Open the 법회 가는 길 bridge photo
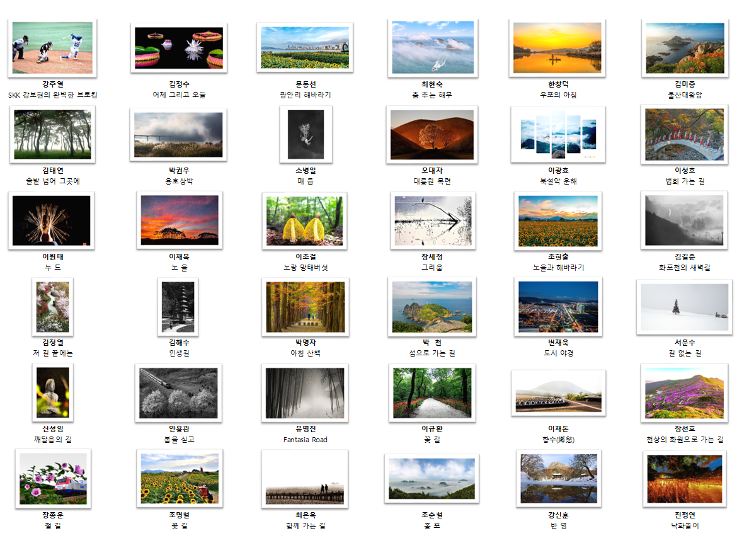 point(684,134)
